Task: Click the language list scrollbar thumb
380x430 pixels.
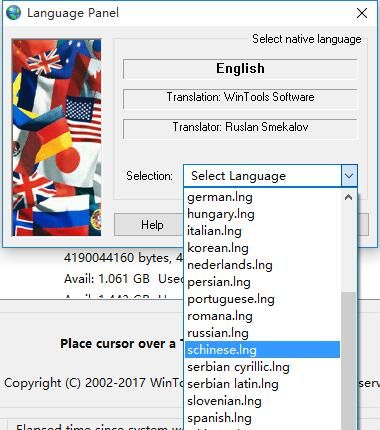Action: (348, 361)
